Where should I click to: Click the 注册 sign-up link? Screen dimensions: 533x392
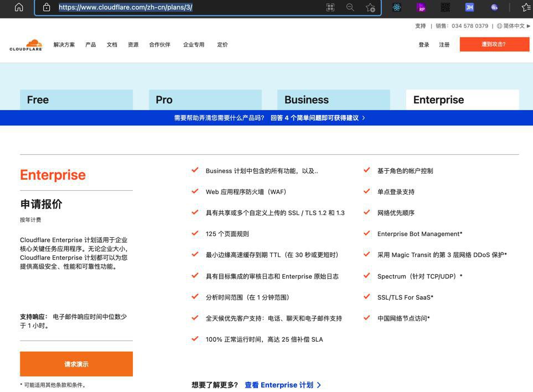(444, 44)
